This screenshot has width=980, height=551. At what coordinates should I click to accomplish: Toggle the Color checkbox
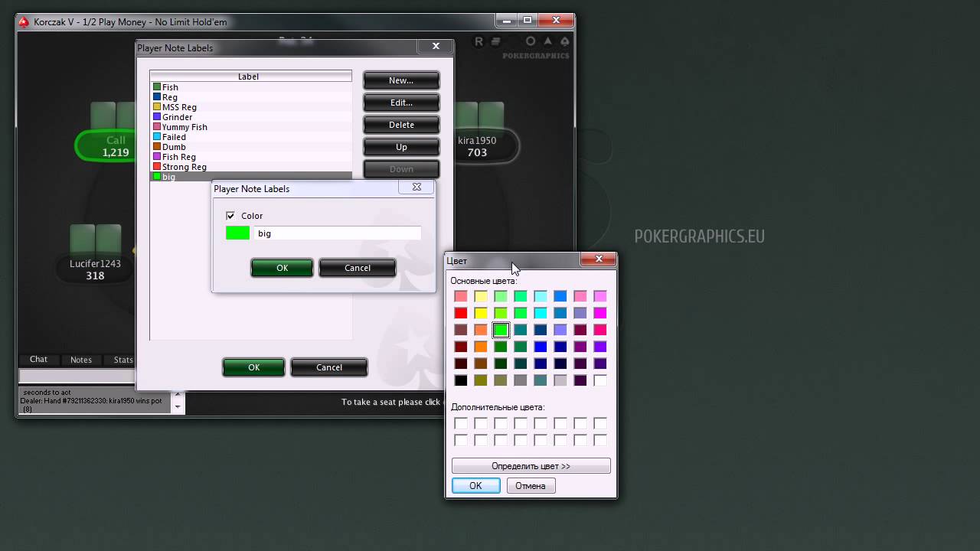(x=230, y=216)
